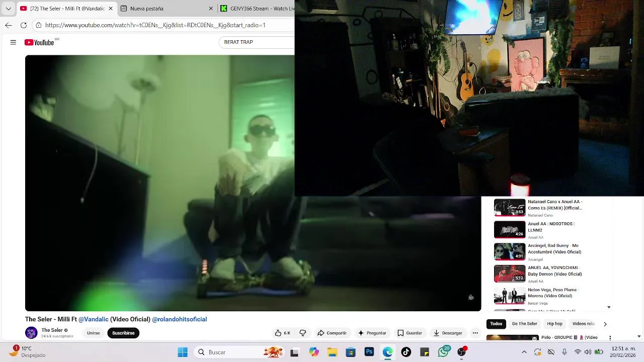Open the three-dot more actions menu

(x=475, y=333)
